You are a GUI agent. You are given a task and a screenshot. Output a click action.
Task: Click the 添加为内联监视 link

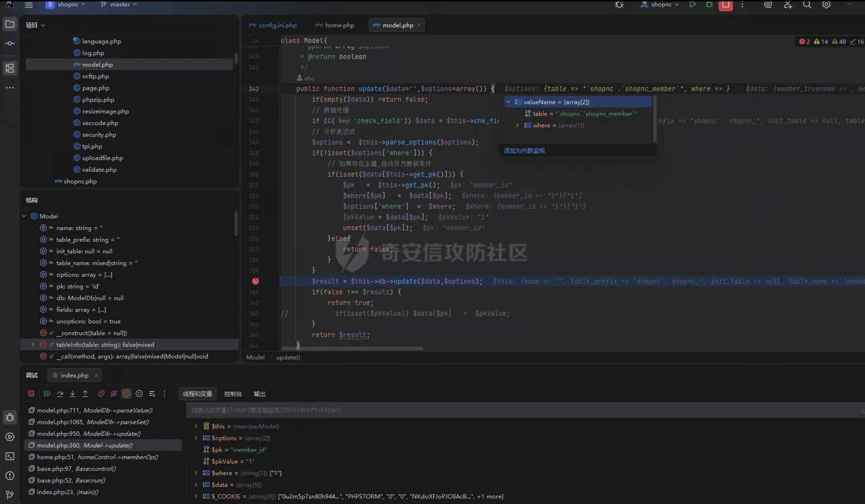[x=524, y=151]
